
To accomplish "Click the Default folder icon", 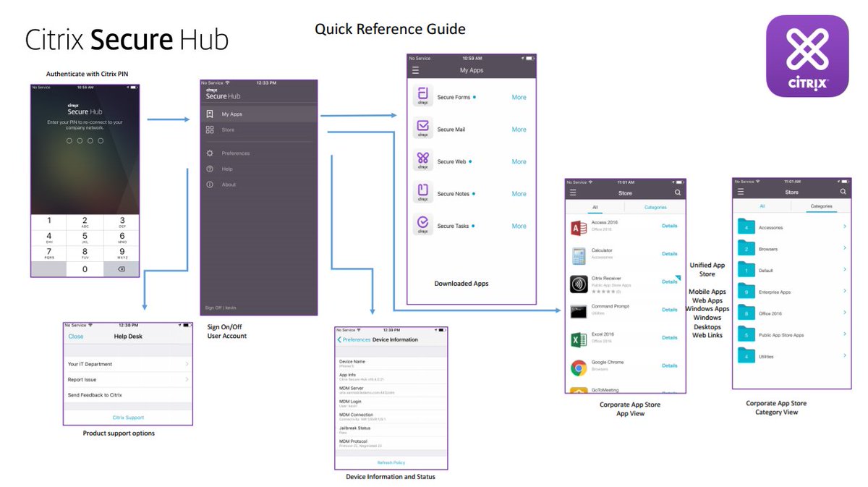I will pos(746,270).
